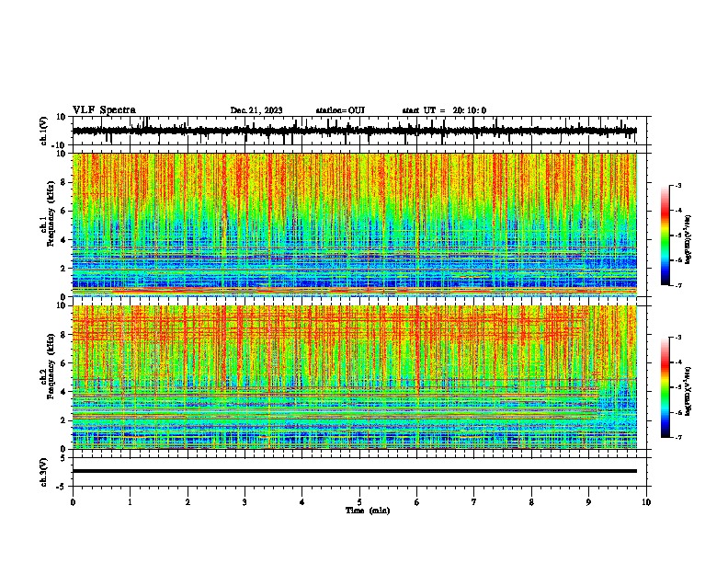Select the "start UT = 20:10:0" text

[x=444, y=110]
